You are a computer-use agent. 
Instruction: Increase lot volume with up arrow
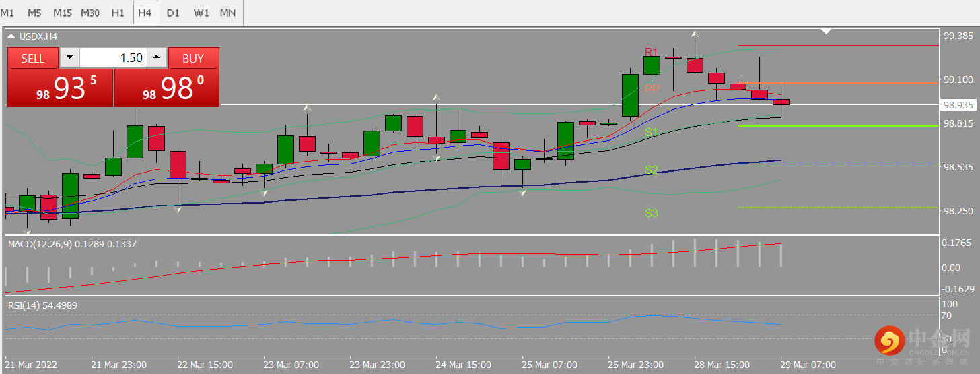coord(157,58)
